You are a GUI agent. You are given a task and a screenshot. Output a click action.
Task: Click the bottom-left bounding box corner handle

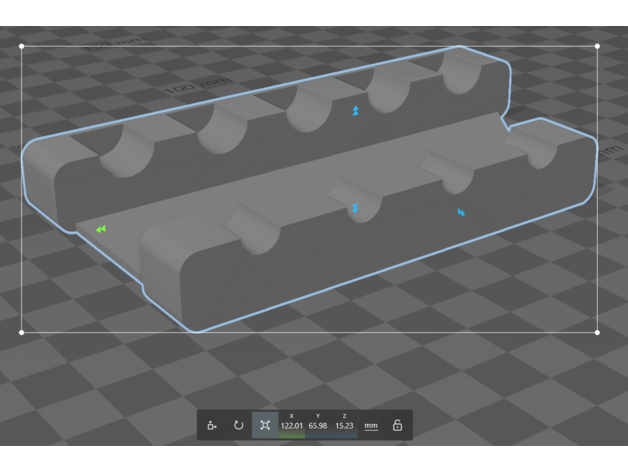pos(22,332)
